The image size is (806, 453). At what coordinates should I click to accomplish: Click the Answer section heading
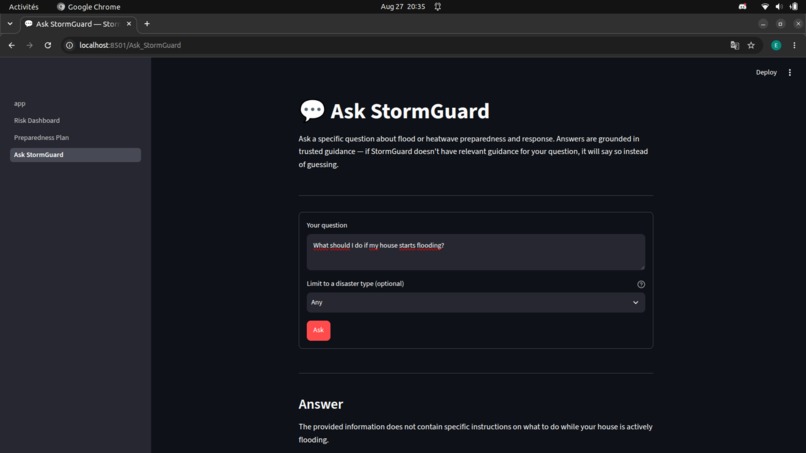321,404
